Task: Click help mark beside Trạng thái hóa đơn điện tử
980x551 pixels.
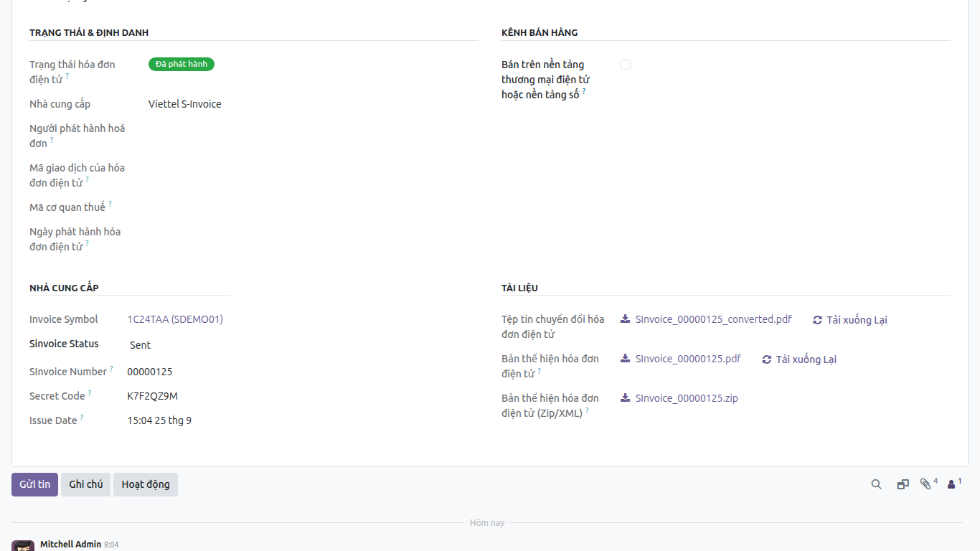Action: (67, 75)
